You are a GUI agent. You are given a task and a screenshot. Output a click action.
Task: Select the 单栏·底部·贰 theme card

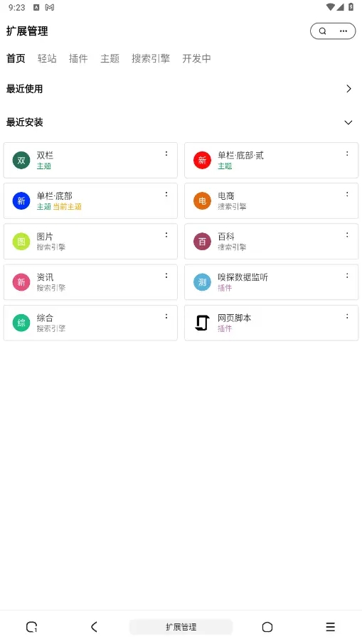coord(271,160)
